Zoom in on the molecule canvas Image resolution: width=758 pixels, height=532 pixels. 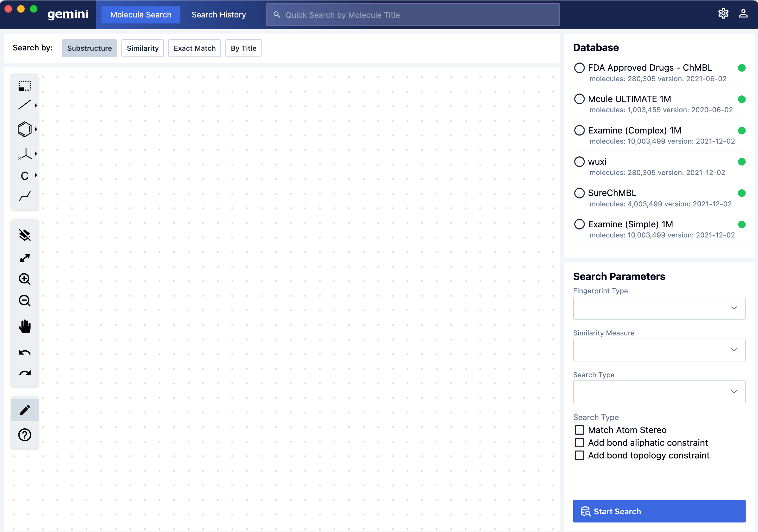[x=24, y=279]
